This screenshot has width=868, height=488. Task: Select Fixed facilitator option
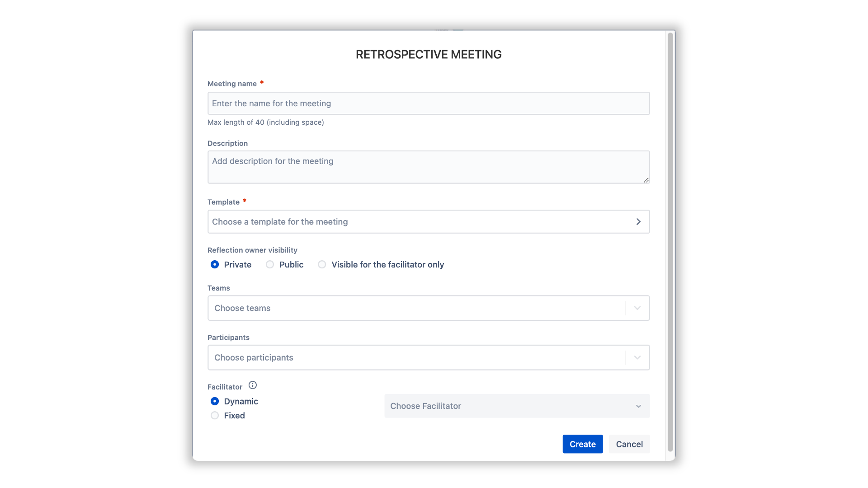pyautogui.click(x=215, y=416)
